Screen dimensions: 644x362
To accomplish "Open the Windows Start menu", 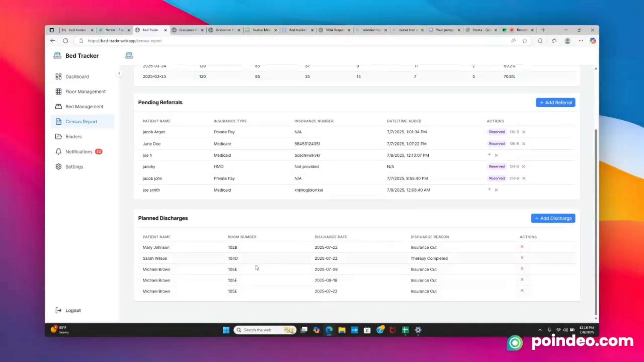I will click(x=226, y=330).
